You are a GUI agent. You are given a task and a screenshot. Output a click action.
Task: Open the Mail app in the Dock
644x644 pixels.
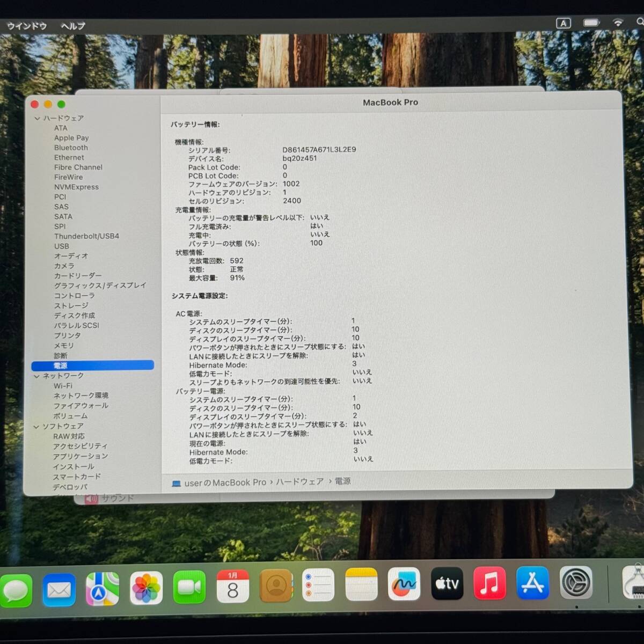[x=59, y=589]
